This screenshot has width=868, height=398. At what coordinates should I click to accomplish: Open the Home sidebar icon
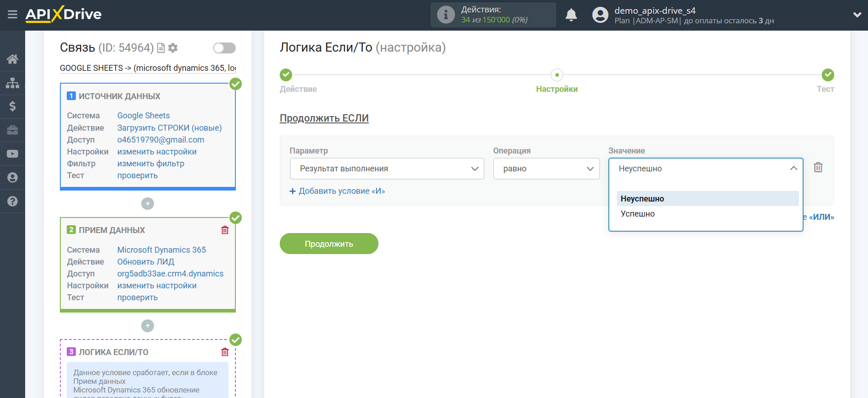12,59
